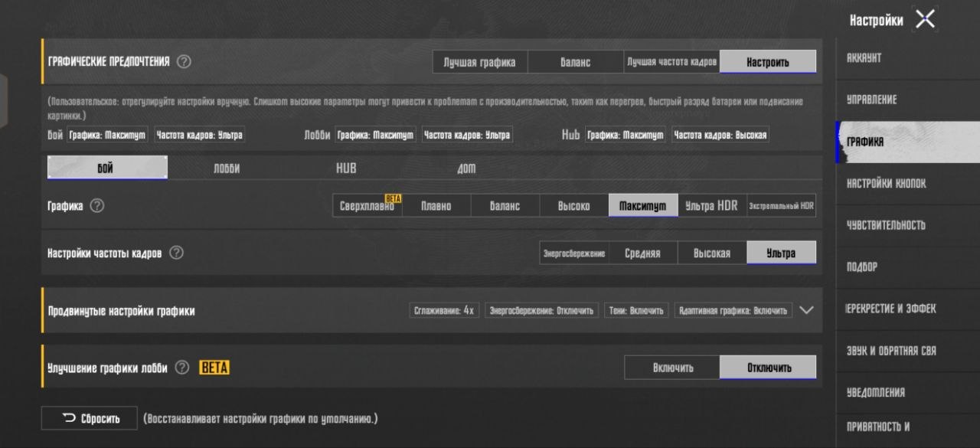Set frame rate to Ультра
The image size is (980, 448).
coord(782,253)
